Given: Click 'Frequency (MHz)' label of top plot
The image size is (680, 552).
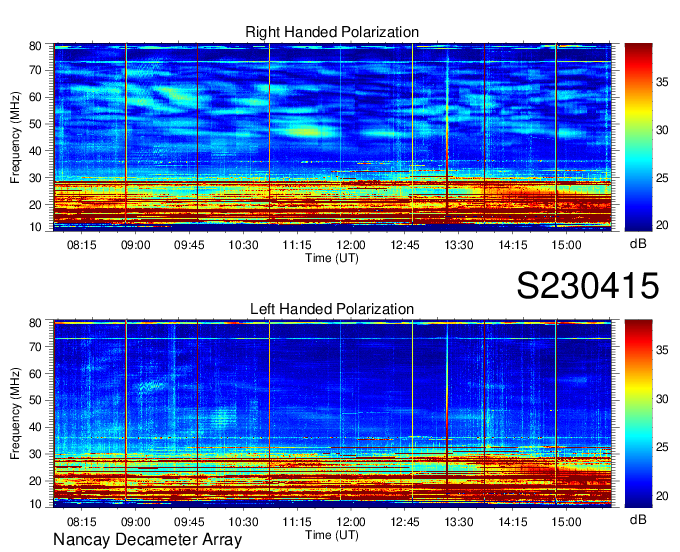Looking at the screenshot, I should [15, 137].
